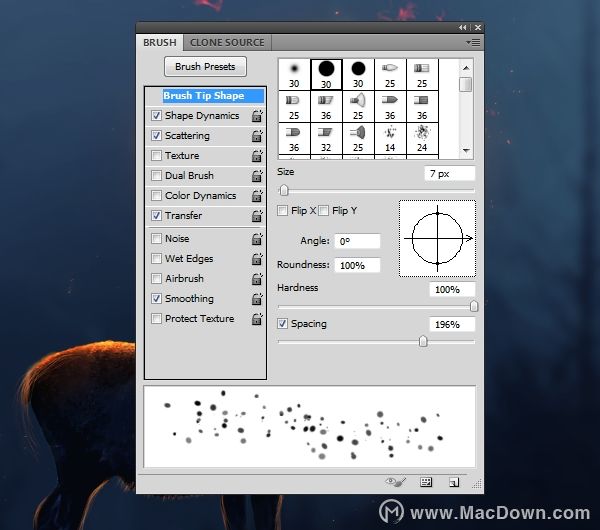Click the Texture lock icon
This screenshot has height=530, width=600.
257,156
